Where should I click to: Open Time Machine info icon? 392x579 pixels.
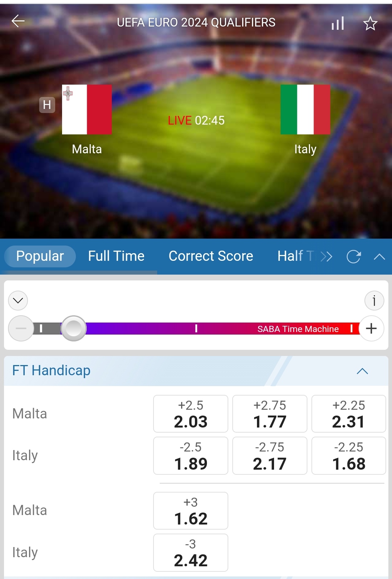374,301
